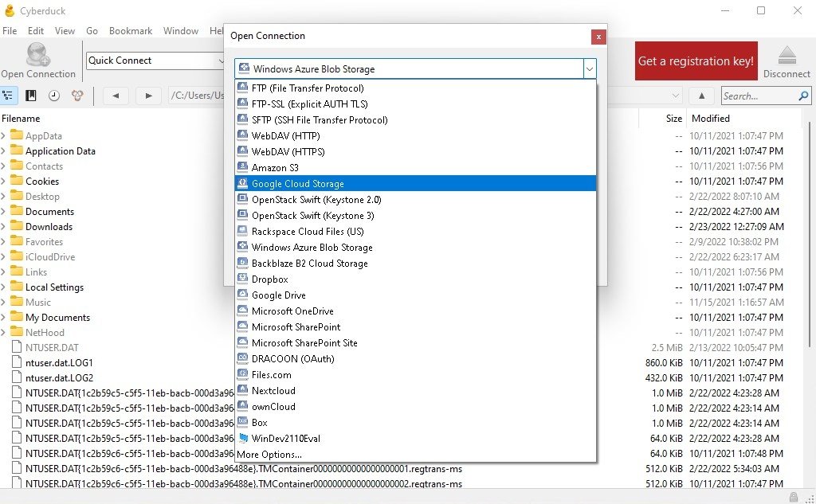
Task: Collapse the protocol combo box arrow
Action: coord(590,68)
